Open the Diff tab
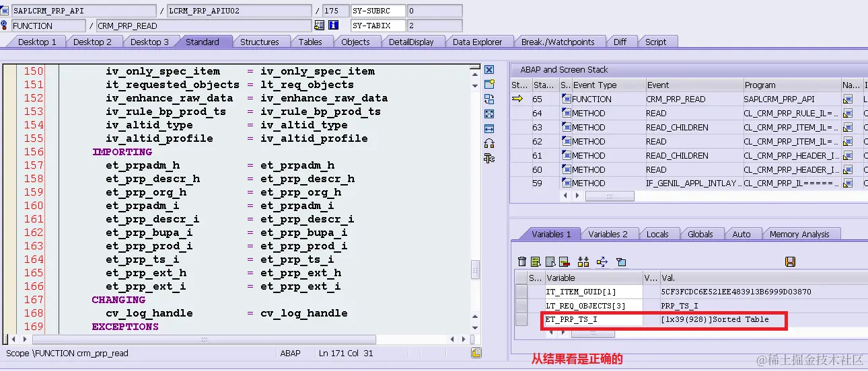 tap(620, 42)
